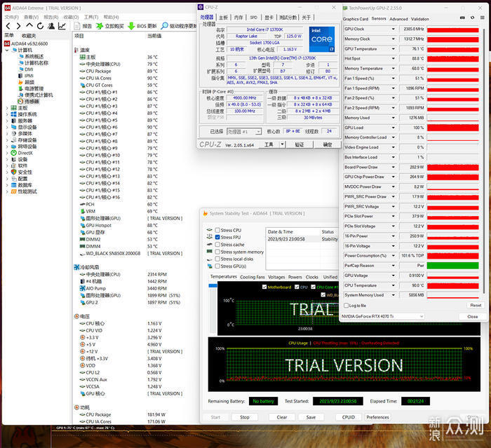
Task: Select 性能测试 item in AIDA64 tree
Action: coord(24,191)
